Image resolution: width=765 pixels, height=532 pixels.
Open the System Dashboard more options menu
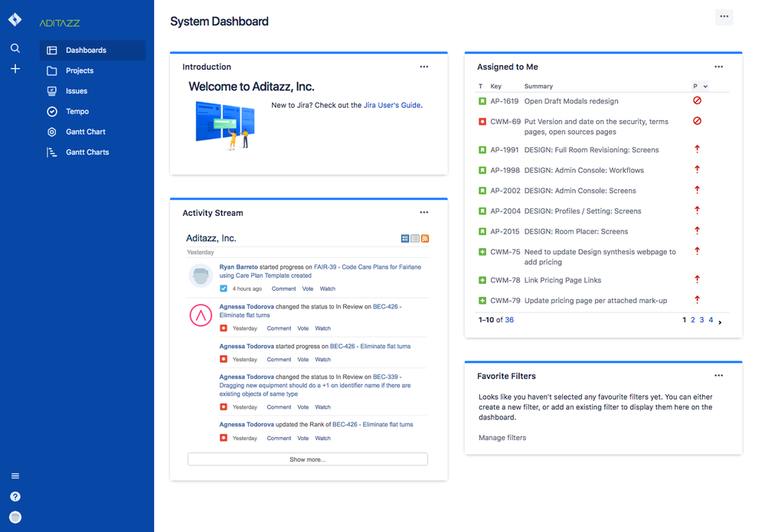724,17
